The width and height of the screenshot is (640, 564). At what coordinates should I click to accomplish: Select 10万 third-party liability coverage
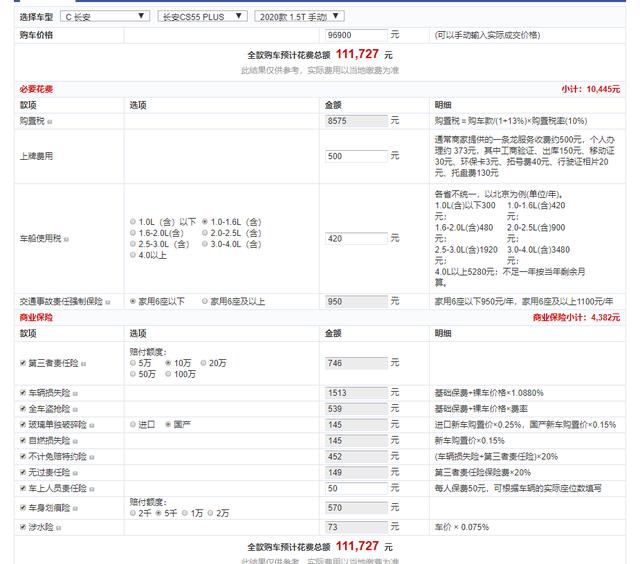(x=168, y=363)
